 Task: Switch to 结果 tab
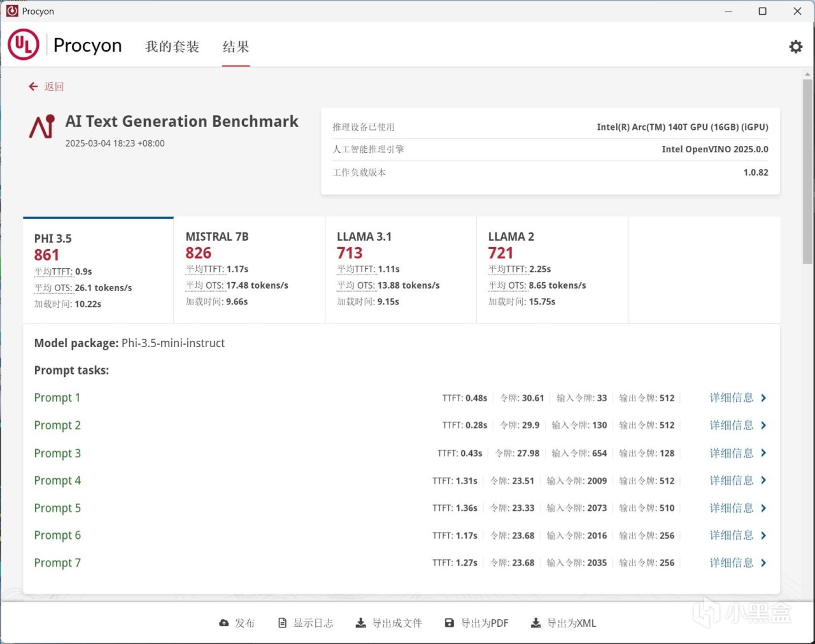(236, 47)
